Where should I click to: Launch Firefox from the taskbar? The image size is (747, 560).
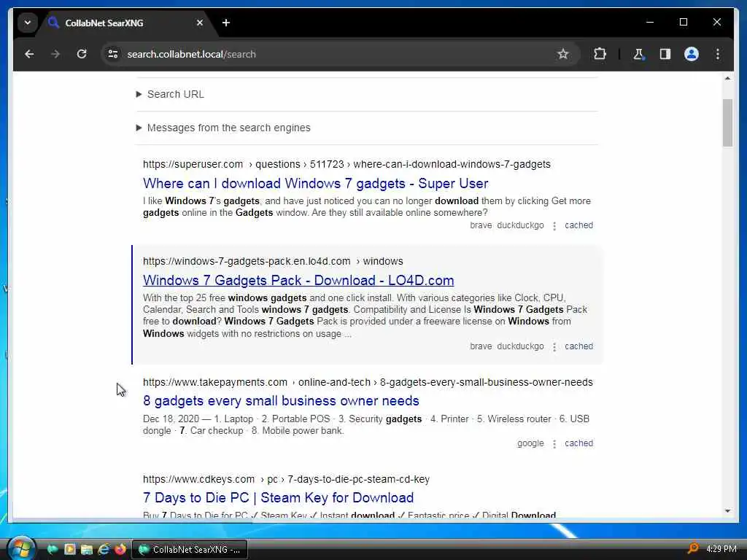[x=120, y=550]
